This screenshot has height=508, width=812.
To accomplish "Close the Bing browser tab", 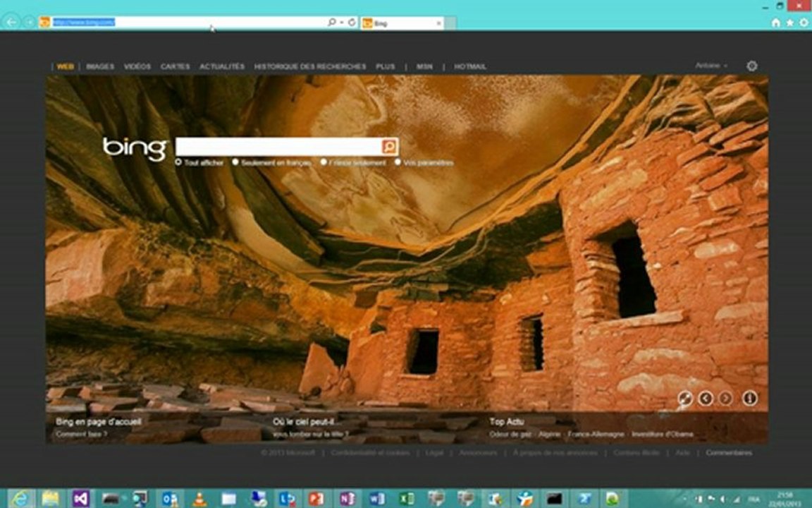I will 438,23.
